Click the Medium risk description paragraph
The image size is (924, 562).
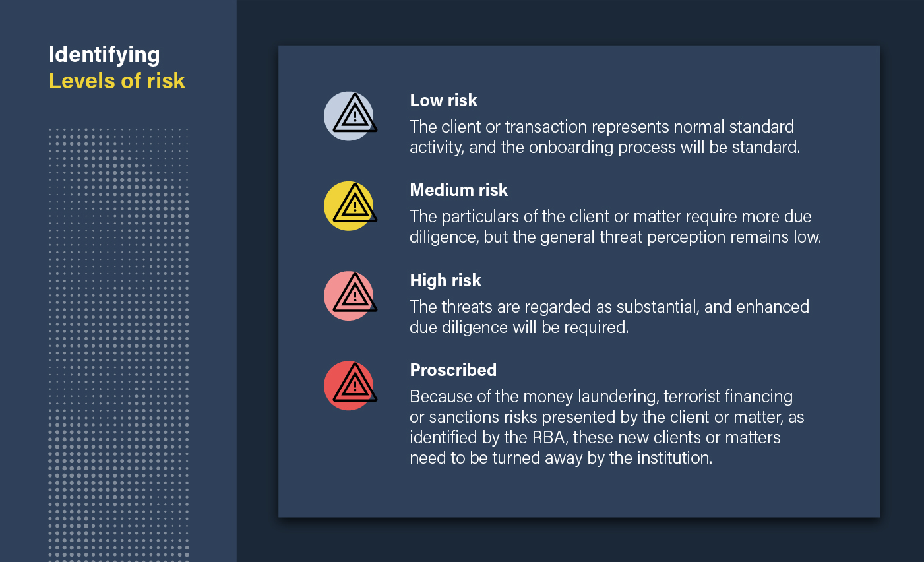click(x=615, y=226)
